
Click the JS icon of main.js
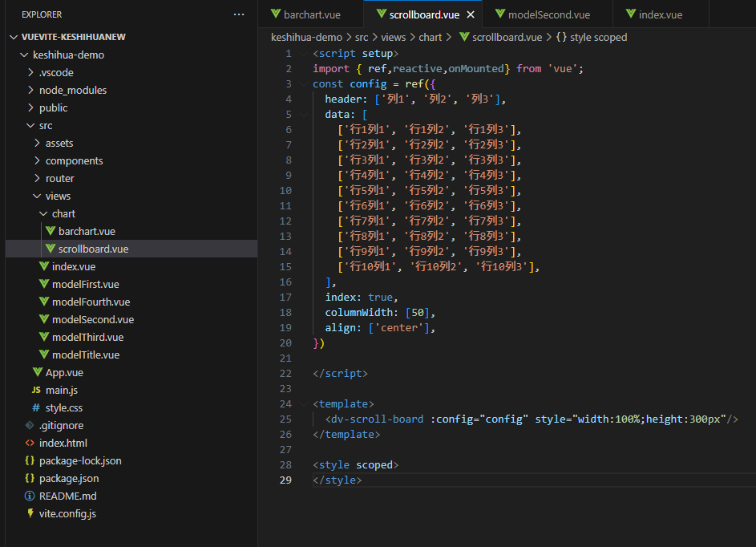pyautogui.click(x=35, y=390)
